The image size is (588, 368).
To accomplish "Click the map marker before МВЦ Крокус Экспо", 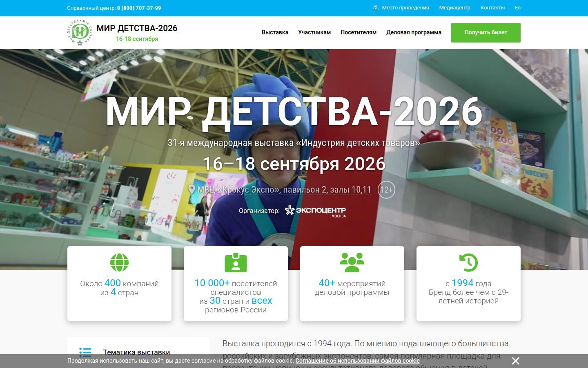I will tap(192, 189).
